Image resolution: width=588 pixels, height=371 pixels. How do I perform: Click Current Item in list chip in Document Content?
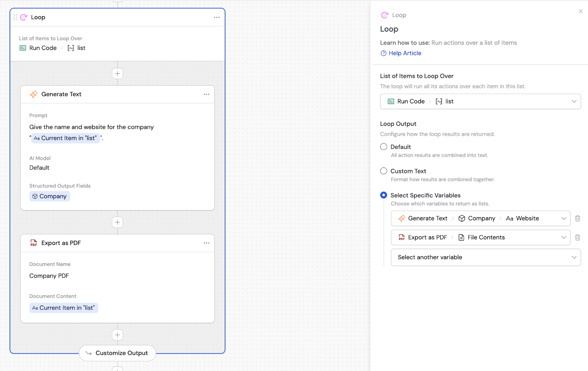(64, 308)
